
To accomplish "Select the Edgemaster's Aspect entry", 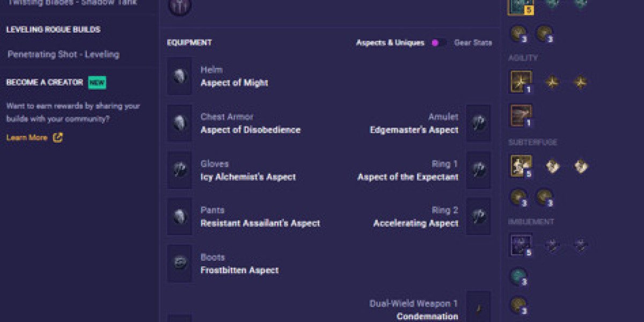I will click(x=414, y=130).
